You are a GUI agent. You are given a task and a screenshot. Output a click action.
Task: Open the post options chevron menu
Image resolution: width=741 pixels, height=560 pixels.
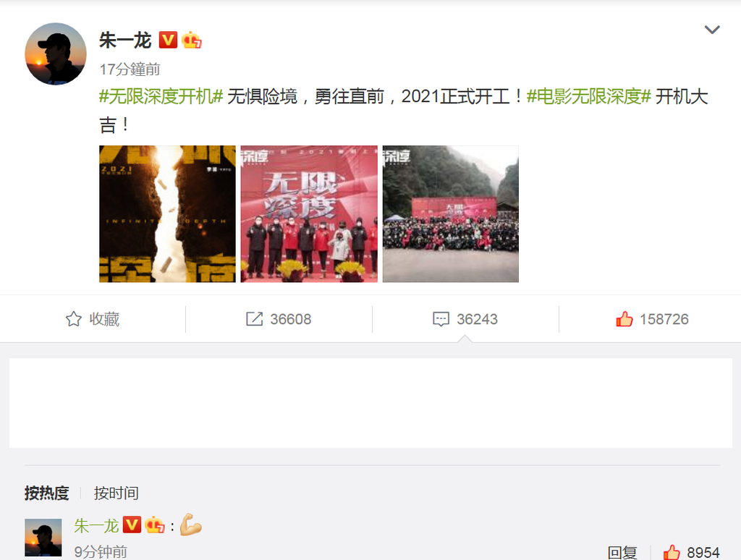[x=712, y=30]
